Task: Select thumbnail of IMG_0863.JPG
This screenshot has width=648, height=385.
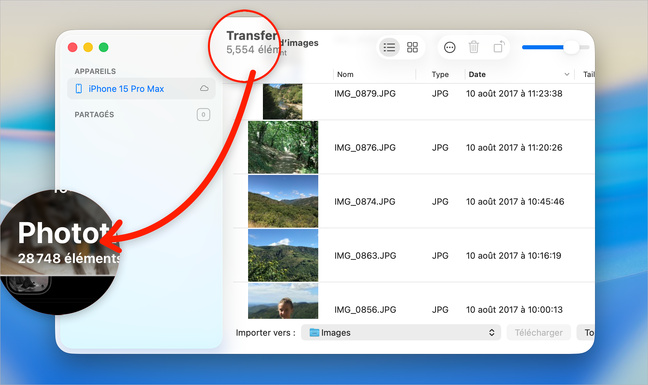Action: 283,255
